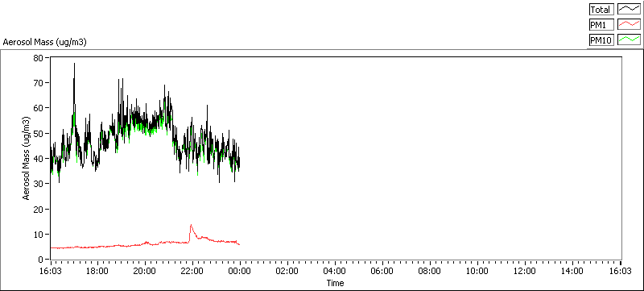
Task: Click the 10:00 time axis label
Action: click(x=477, y=271)
